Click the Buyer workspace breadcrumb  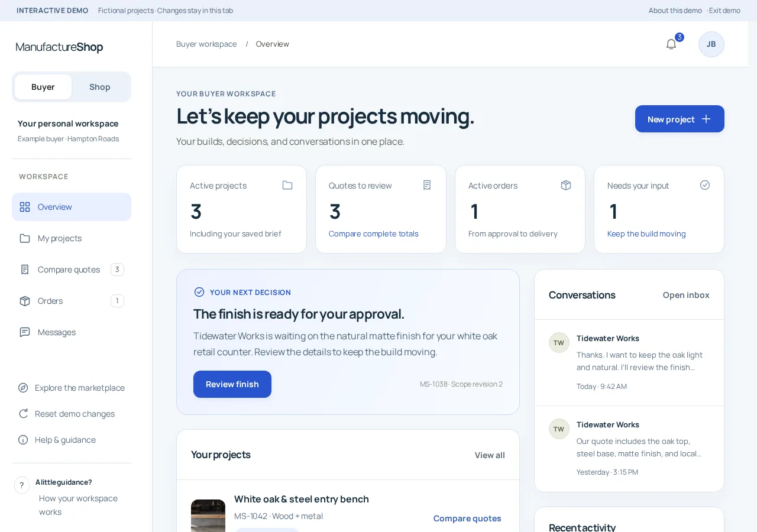pyautogui.click(x=206, y=44)
